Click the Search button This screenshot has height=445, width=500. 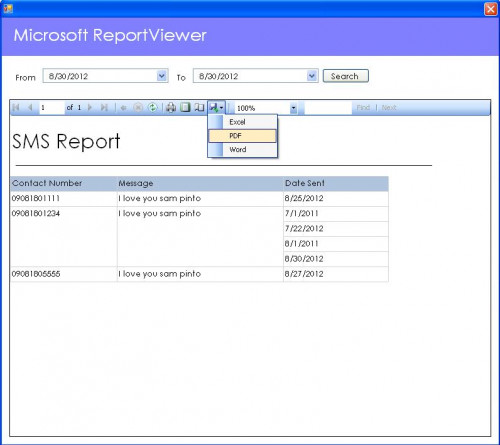tap(346, 76)
